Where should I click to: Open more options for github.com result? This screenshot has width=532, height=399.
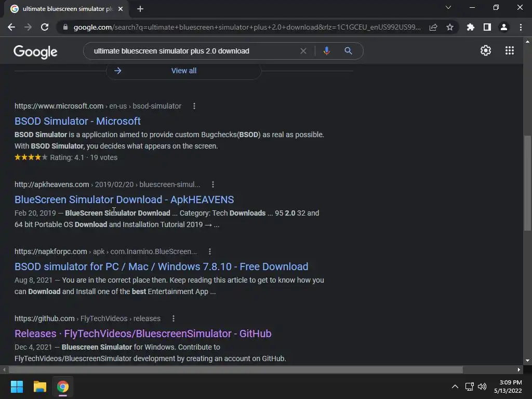[174, 318]
